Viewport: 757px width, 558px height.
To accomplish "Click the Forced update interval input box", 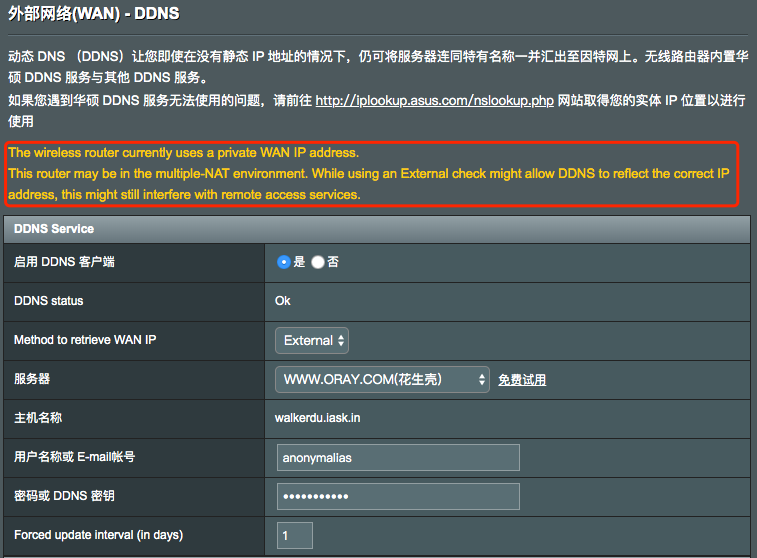I will [294, 536].
